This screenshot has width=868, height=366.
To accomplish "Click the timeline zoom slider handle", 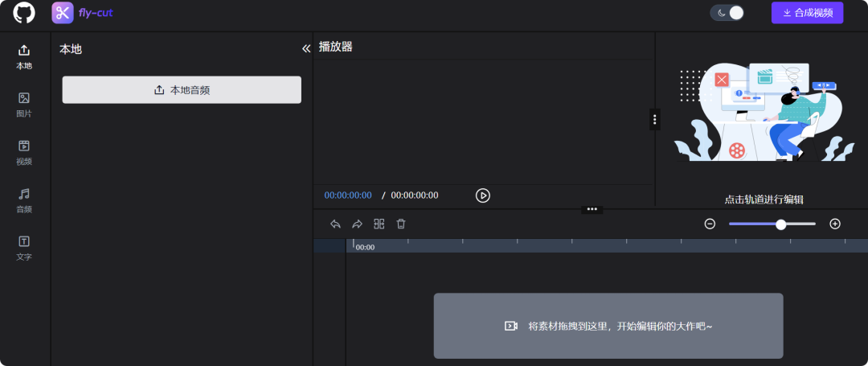I will tap(780, 224).
